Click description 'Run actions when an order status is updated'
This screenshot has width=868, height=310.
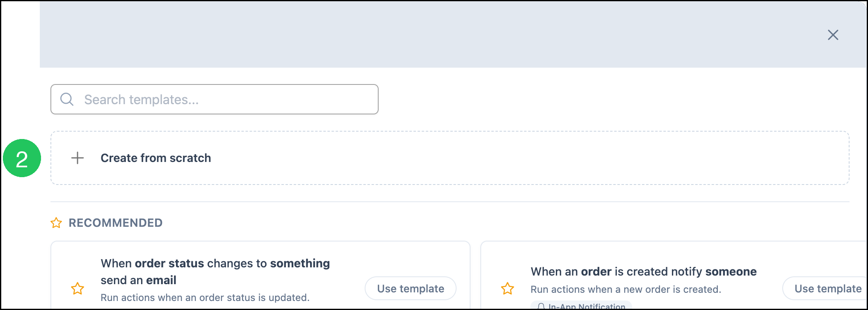(205, 297)
